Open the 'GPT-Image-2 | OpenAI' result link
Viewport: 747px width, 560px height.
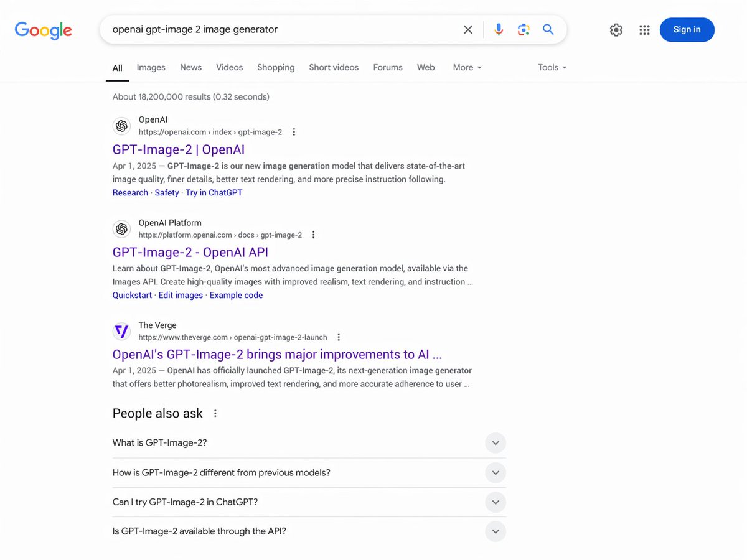tap(178, 149)
